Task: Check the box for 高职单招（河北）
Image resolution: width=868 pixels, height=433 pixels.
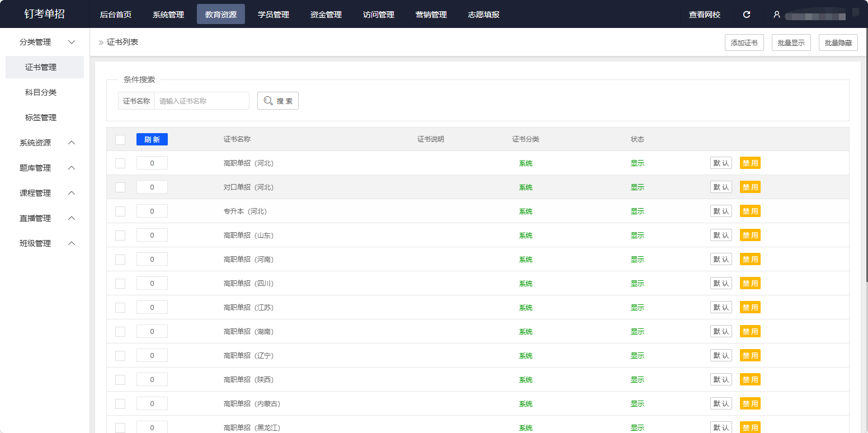Action: click(x=120, y=163)
